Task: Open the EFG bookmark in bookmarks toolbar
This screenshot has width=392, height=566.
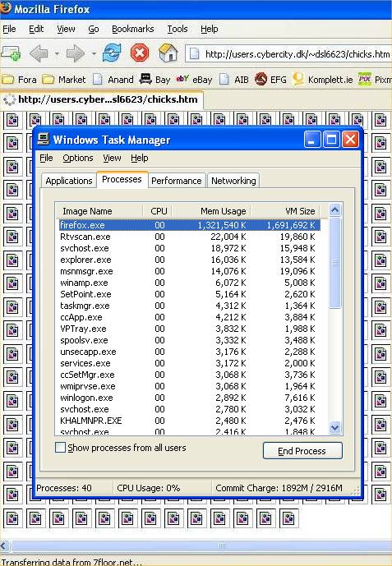Action: (270, 80)
